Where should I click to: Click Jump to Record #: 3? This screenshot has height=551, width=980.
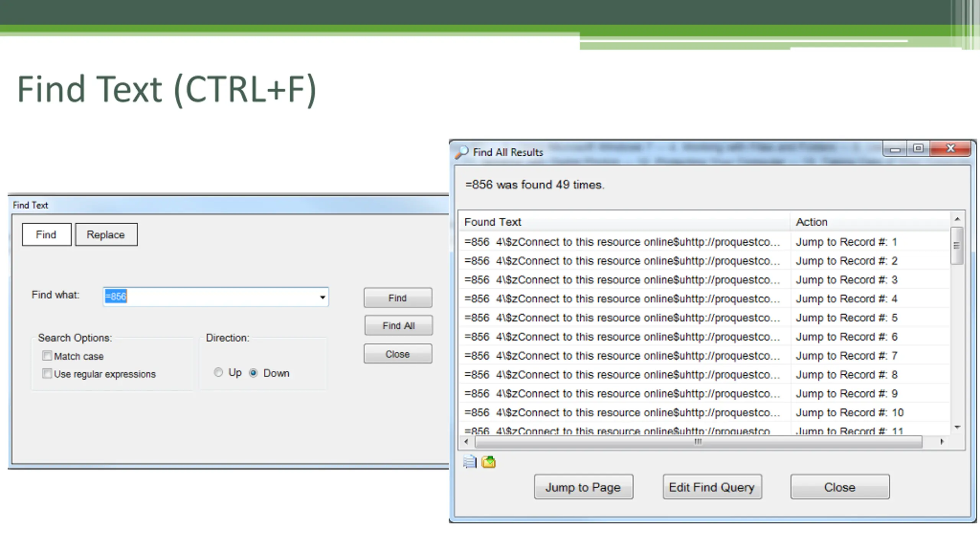(x=846, y=280)
